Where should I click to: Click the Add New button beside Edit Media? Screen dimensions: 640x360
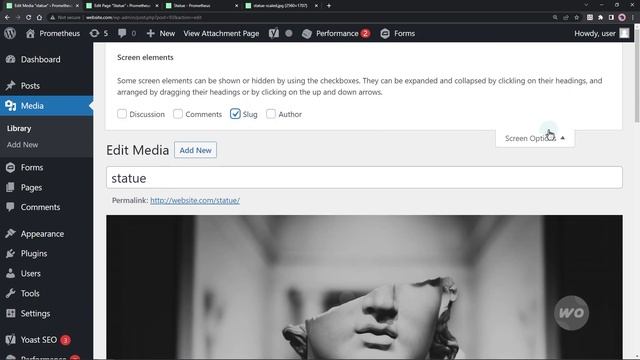click(x=196, y=150)
